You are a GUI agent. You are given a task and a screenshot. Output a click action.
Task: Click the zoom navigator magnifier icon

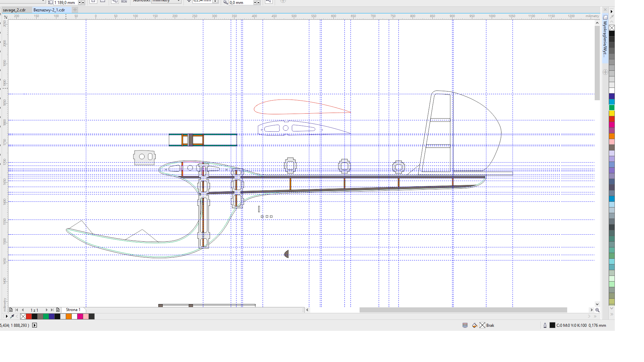tap(597, 310)
